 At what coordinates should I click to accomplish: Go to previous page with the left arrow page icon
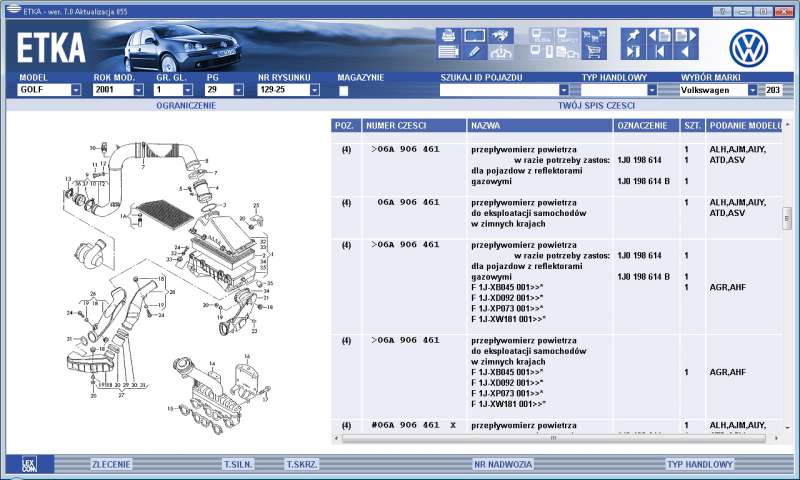659,36
